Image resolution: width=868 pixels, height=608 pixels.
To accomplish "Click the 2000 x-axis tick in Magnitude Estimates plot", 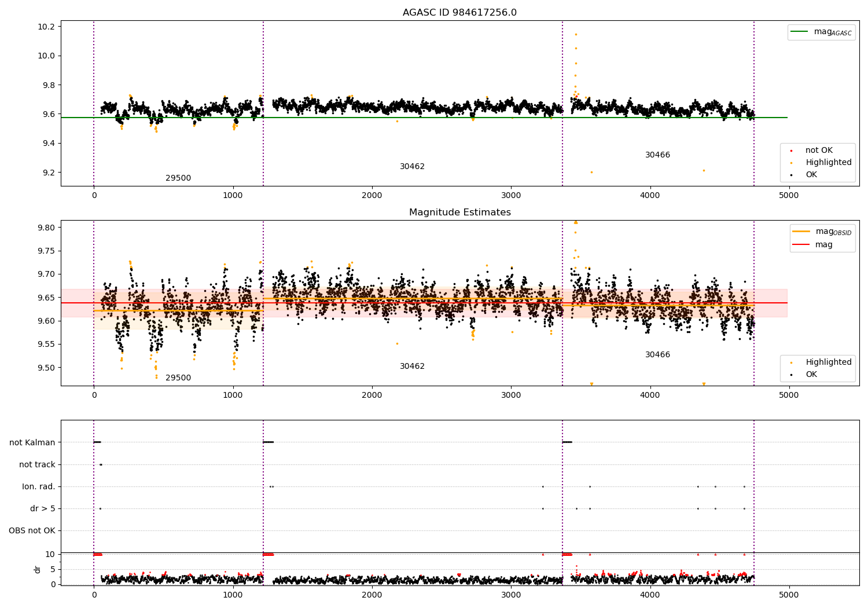I will 372,395.
